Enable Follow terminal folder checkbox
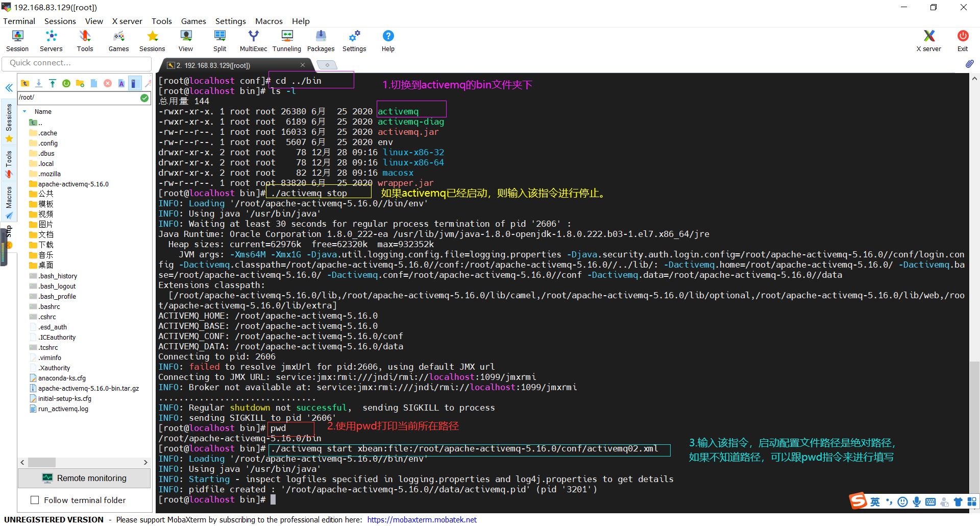The width and height of the screenshot is (980, 526). [35, 500]
